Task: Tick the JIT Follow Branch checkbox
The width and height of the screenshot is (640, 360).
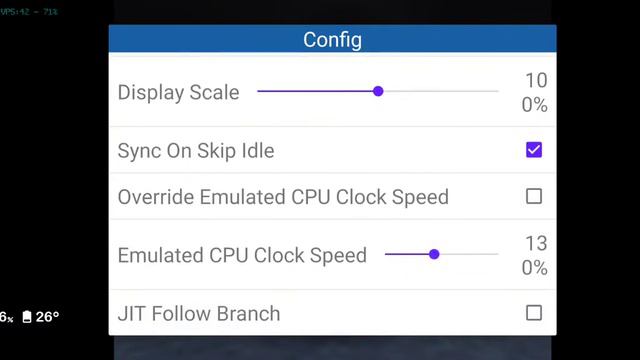Action: (x=534, y=313)
